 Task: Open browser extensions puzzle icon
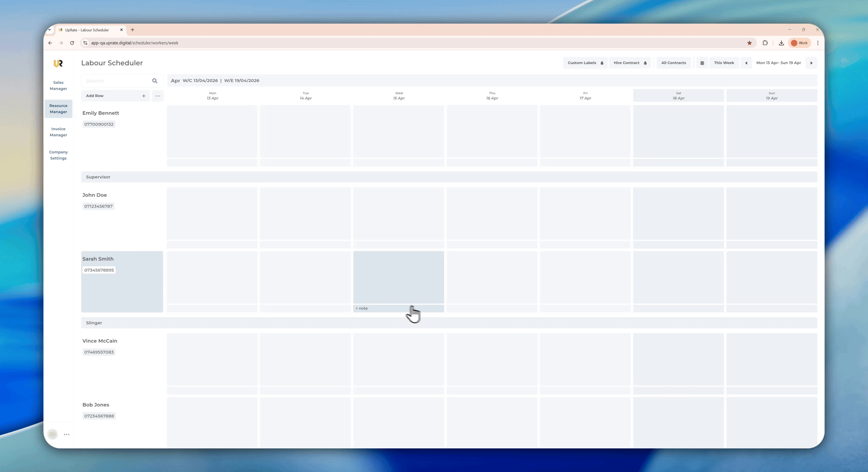coord(765,43)
